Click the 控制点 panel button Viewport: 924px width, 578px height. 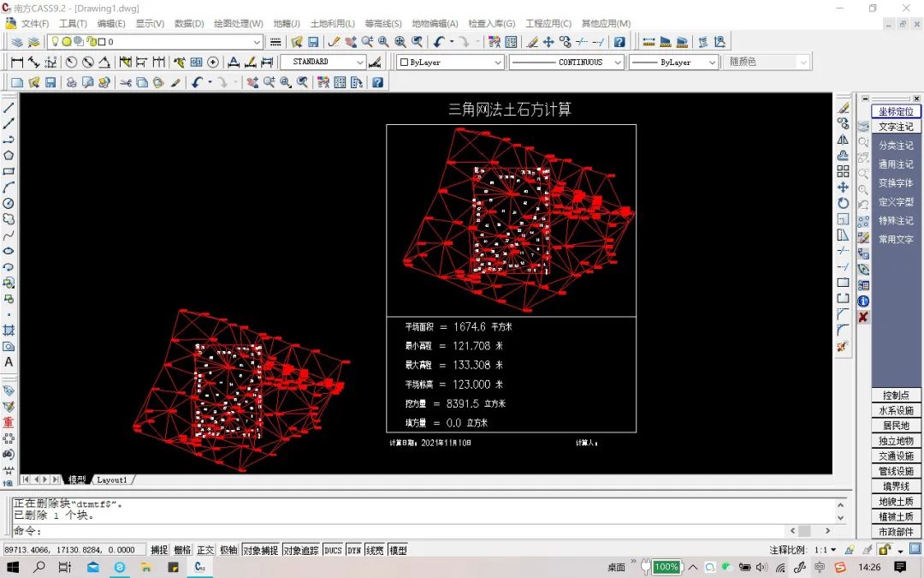point(896,395)
